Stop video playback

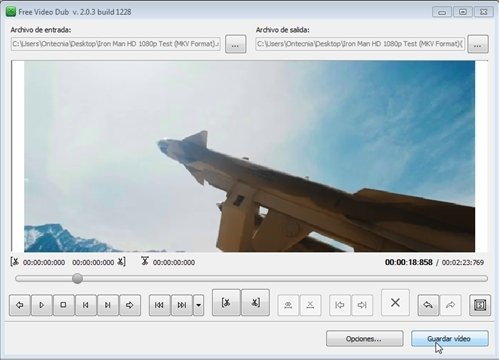pyautogui.click(x=63, y=305)
